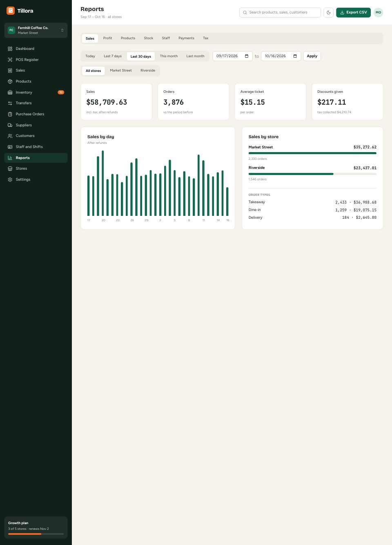Open Transfers sidebar icon
392x545 pixels.
coord(10,103)
